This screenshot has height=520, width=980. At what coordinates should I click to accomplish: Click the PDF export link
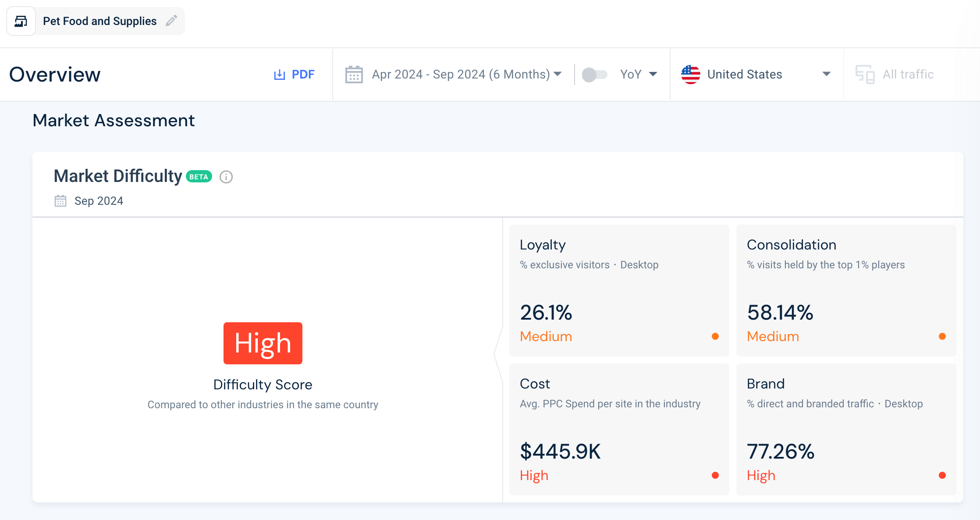click(x=302, y=75)
